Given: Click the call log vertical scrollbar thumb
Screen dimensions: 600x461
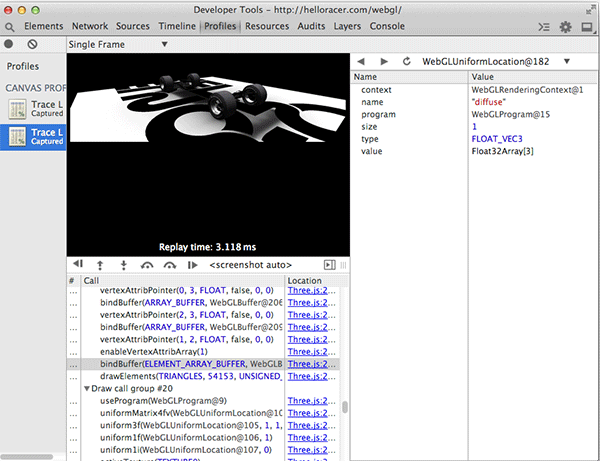Looking at the screenshot, I should (345, 407).
